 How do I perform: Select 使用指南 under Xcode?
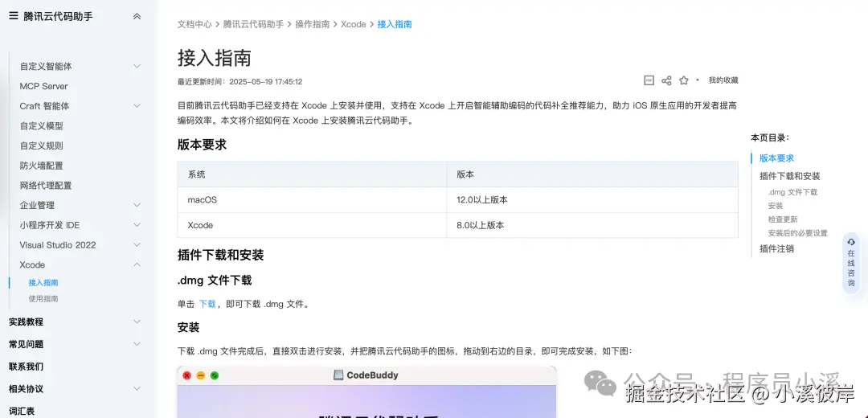pos(43,298)
